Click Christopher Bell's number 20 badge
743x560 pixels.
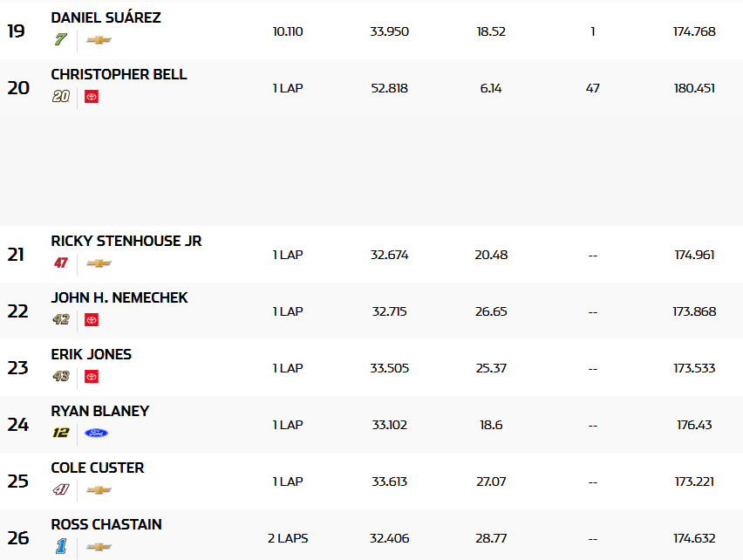point(61,97)
